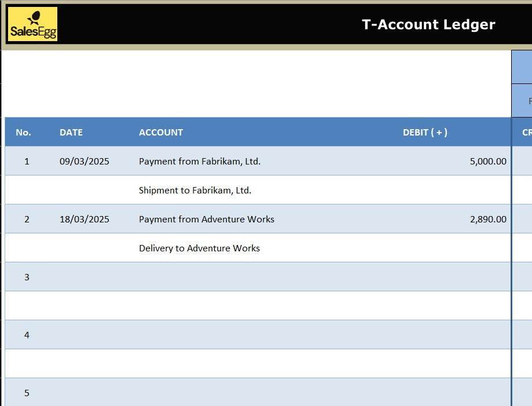Select the date cell 09/03/2025

pos(85,162)
